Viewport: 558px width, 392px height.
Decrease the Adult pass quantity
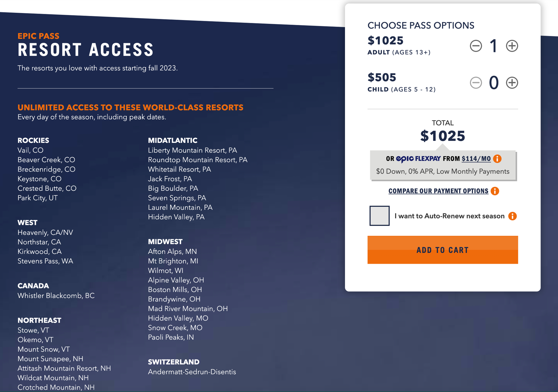coord(476,46)
